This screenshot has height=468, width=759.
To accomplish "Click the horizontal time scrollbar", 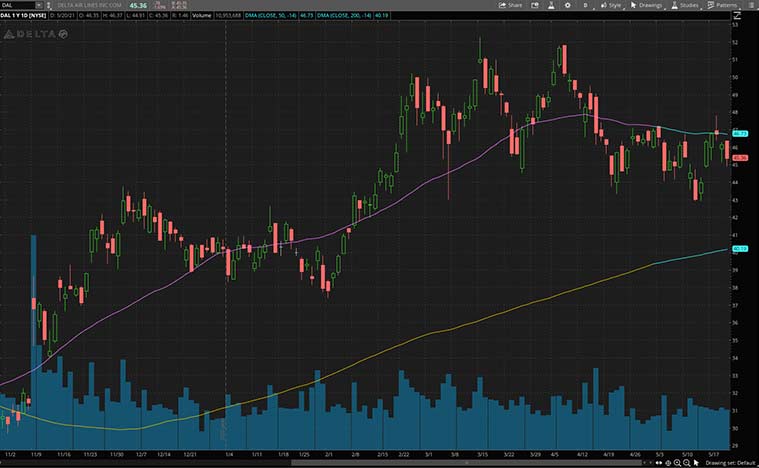I will [300, 463].
